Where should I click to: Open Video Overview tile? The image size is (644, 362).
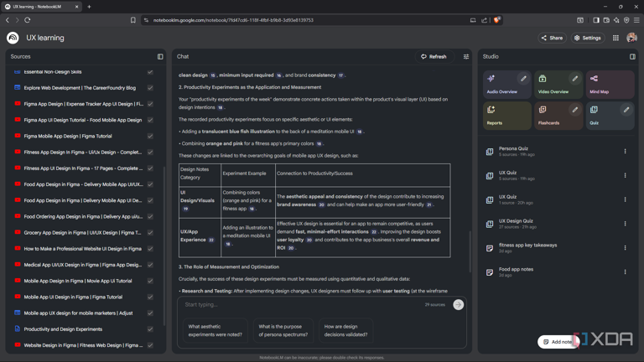558,84
